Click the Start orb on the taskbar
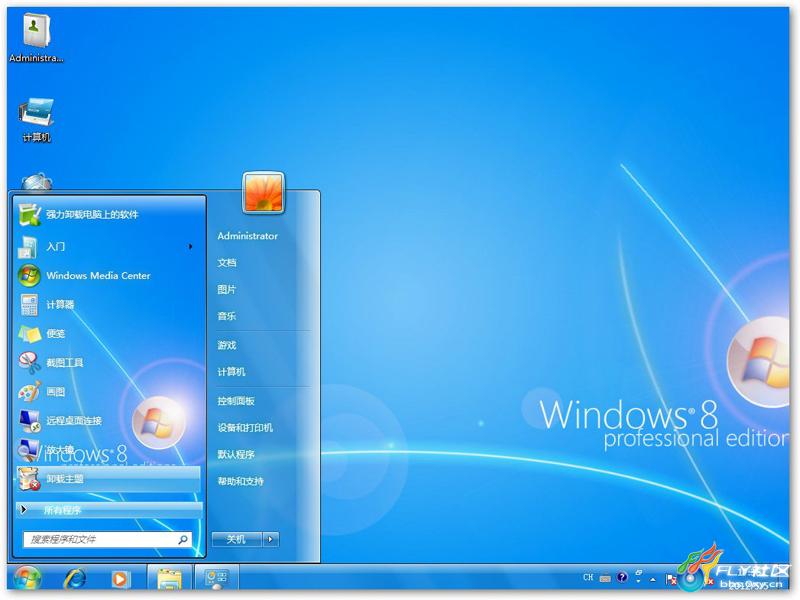 point(28,579)
